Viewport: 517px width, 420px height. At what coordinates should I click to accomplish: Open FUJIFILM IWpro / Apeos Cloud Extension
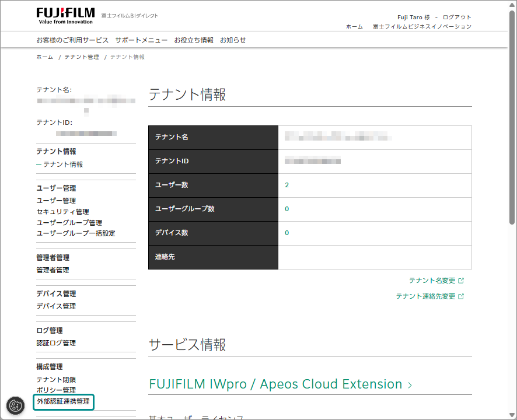tap(275, 384)
